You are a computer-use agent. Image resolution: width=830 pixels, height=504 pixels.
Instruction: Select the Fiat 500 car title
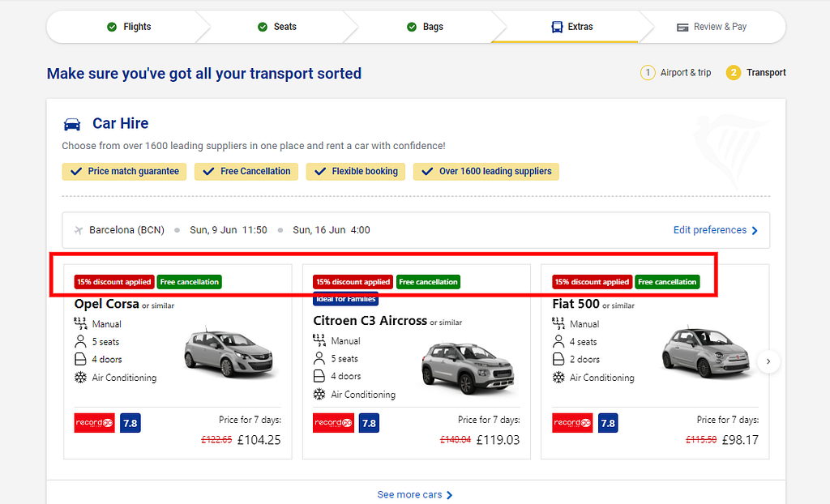575,304
